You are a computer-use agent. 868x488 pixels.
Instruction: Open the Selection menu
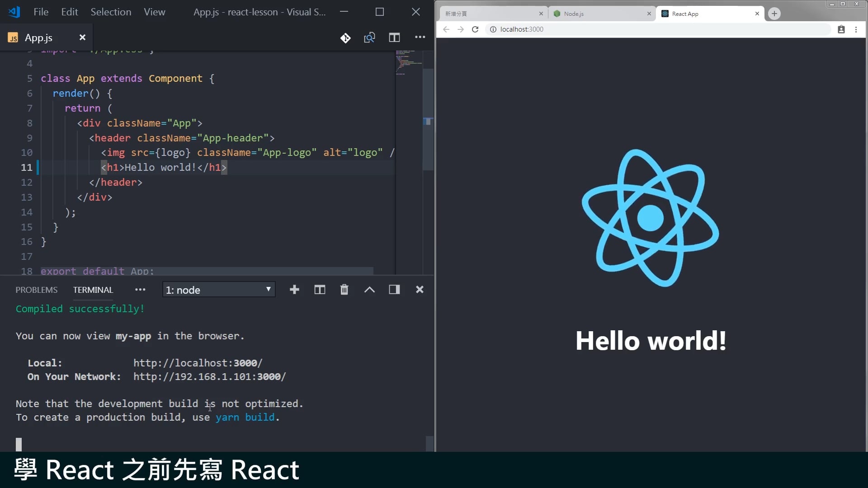pos(111,12)
